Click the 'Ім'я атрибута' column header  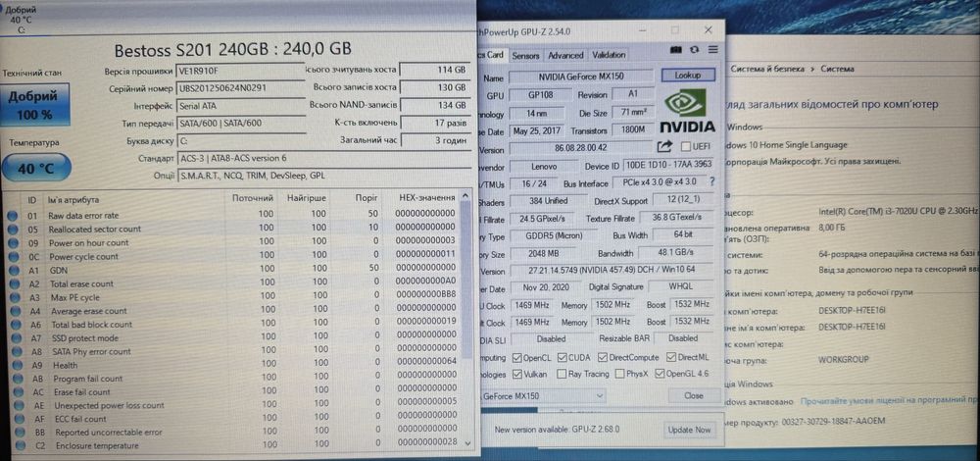(x=73, y=199)
